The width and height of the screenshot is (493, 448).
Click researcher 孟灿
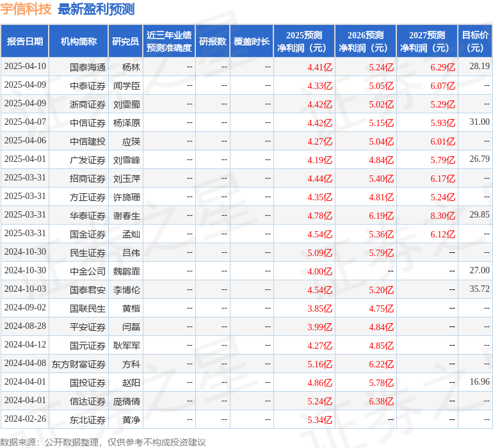[x=131, y=234]
